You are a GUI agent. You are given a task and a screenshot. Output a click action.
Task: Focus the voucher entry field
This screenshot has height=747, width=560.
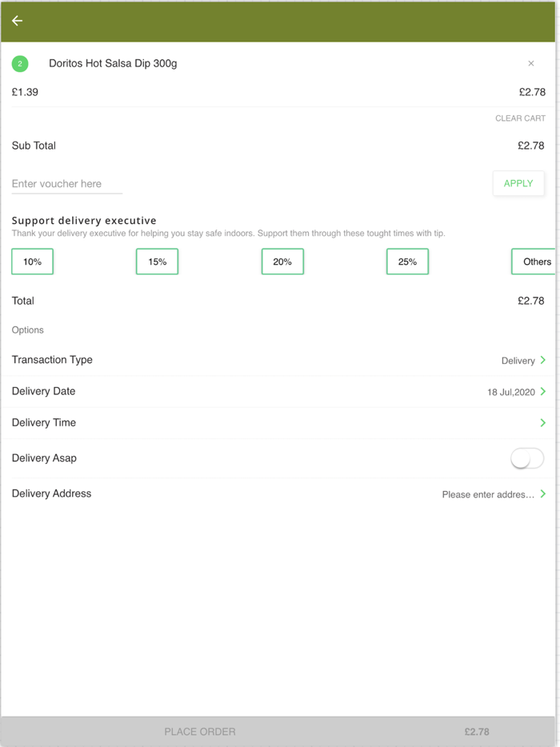[67, 184]
